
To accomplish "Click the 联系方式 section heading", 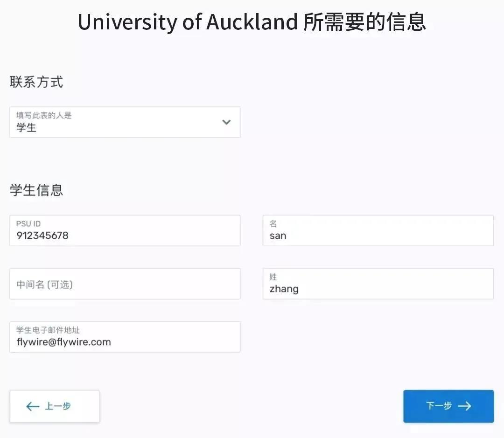I will point(36,82).
